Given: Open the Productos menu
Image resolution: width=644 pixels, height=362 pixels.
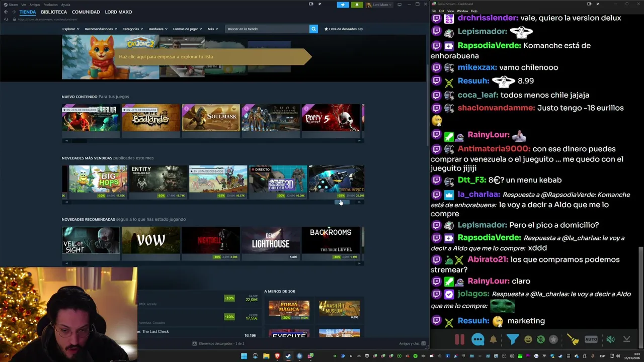Looking at the screenshot, I should coord(50,5).
